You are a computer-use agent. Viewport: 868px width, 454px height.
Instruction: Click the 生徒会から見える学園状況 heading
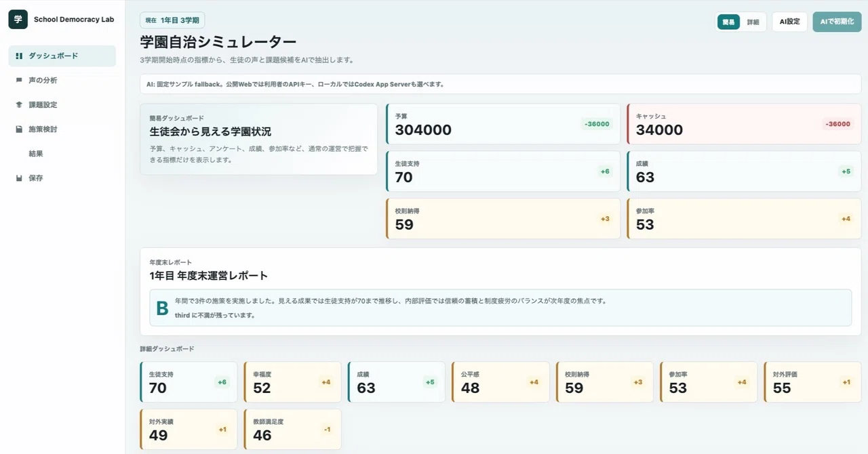(210, 131)
